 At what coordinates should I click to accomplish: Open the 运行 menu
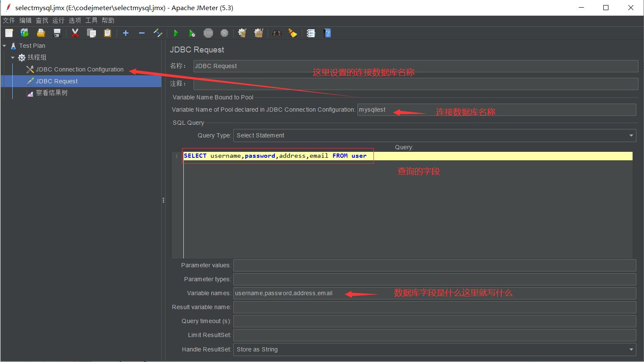(x=58, y=20)
